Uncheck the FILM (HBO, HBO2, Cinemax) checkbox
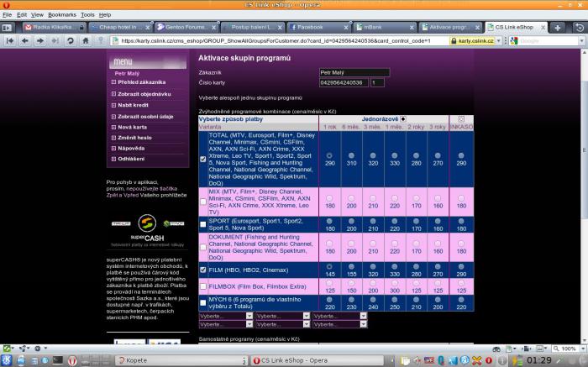The width and height of the screenshot is (588, 367). pyautogui.click(x=203, y=270)
